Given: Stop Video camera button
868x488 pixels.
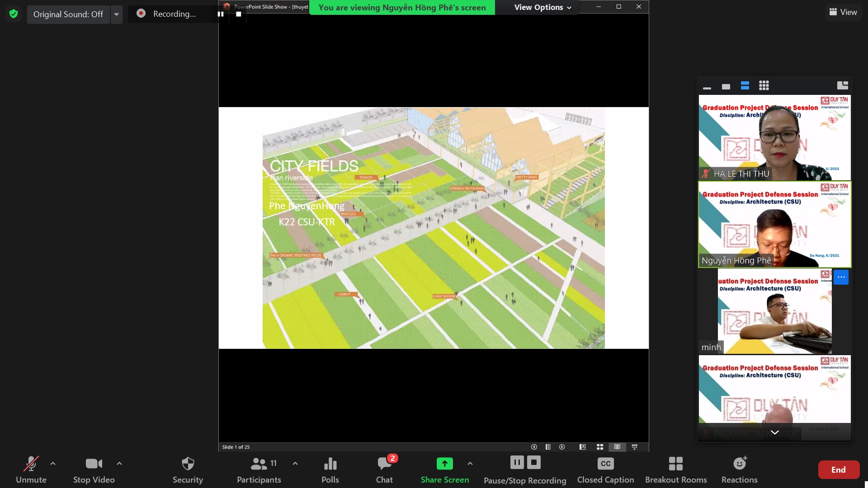Looking at the screenshot, I should [94, 470].
